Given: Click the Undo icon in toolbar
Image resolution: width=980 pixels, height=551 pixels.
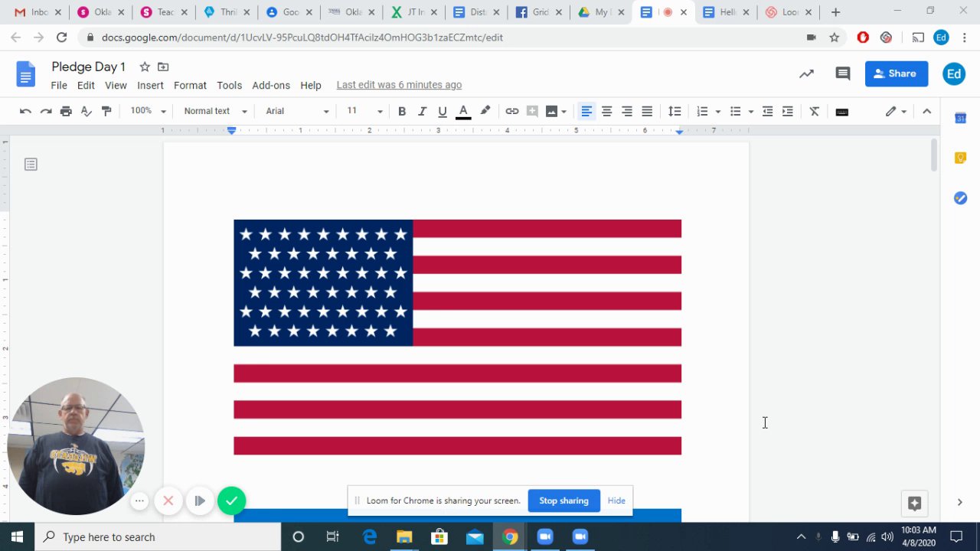Looking at the screenshot, I should click(25, 111).
